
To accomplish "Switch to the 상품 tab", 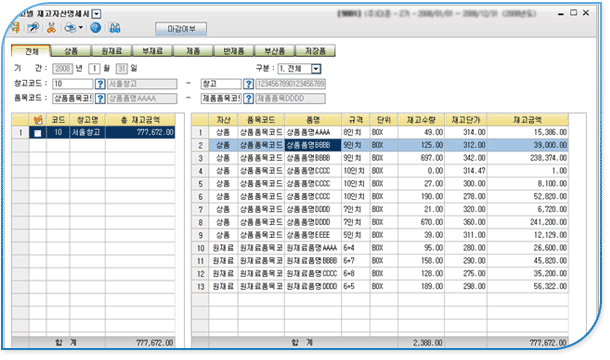I will coord(71,51).
